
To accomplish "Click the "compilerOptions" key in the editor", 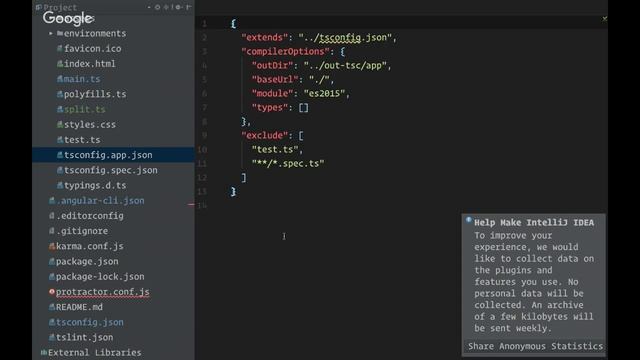I will (285, 51).
